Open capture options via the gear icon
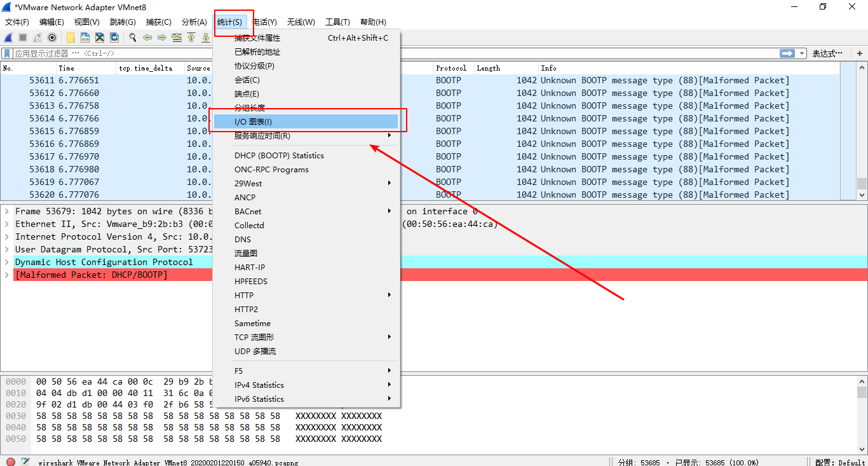Viewport: 868px width, 466px height. [52, 38]
